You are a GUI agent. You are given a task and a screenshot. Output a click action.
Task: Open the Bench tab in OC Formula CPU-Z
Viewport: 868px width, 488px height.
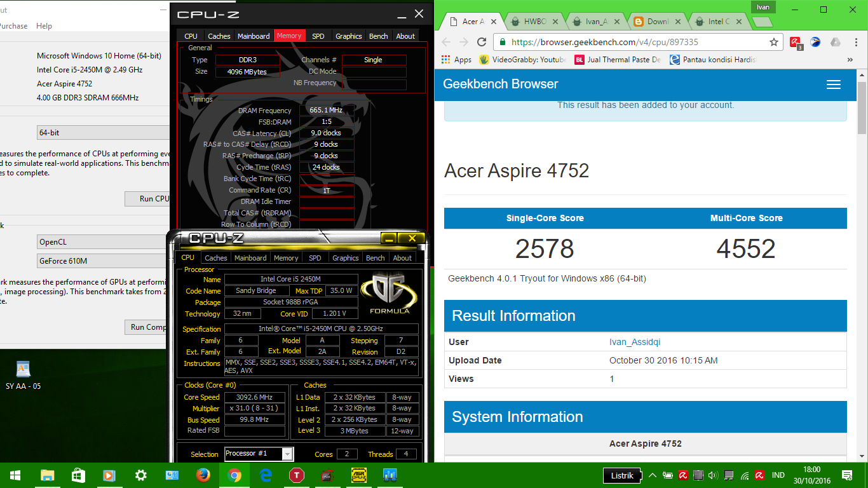[x=375, y=258]
